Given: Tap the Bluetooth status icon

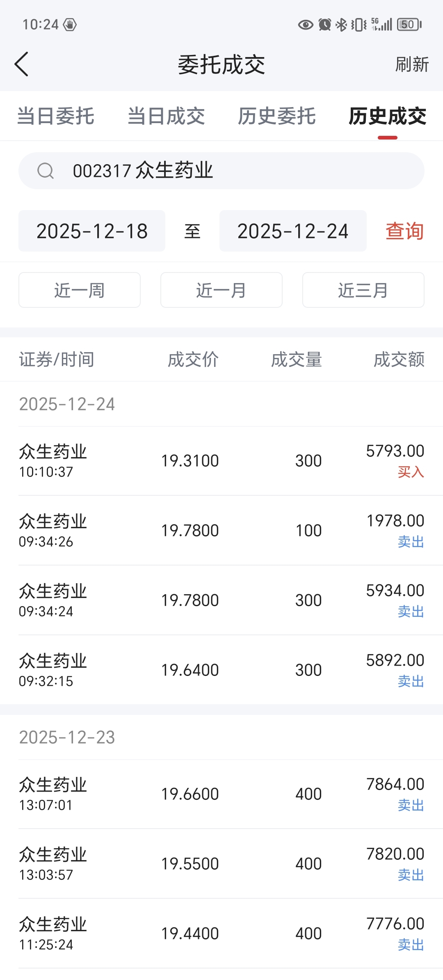Looking at the screenshot, I should (341, 25).
